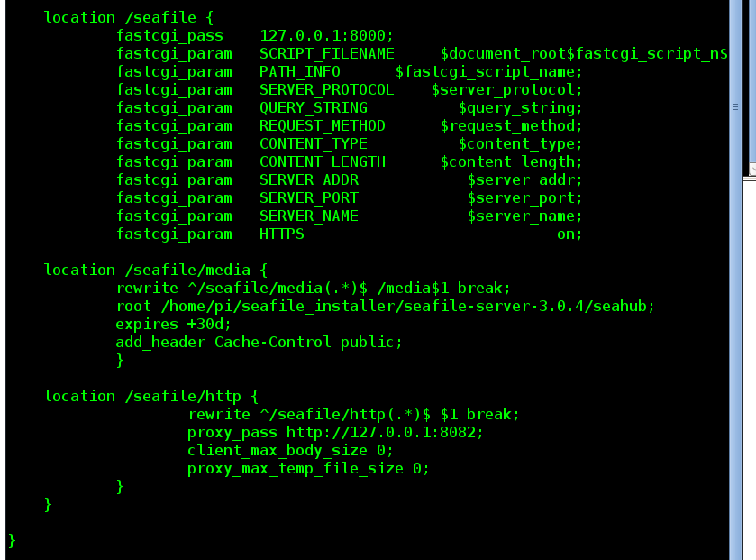Click the fastcgi_pass 127.0.0.1:8000 line
The width and height of the screenshot is (756, 560).
point(255,36)
